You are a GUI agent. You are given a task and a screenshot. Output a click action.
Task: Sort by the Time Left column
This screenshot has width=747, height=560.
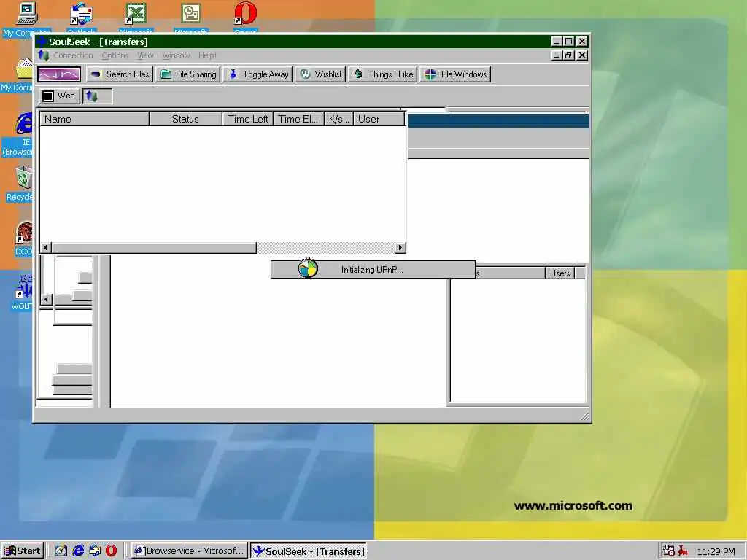click(x=247, y=119)
